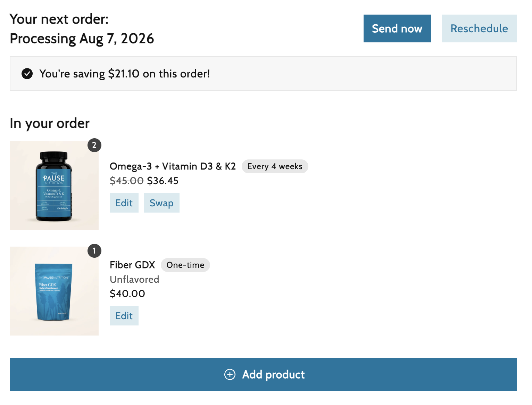The width and height of the screenshot is (532, 405).
Task: Click the Unflavored variant label
Action: click(x=134, y=279)
